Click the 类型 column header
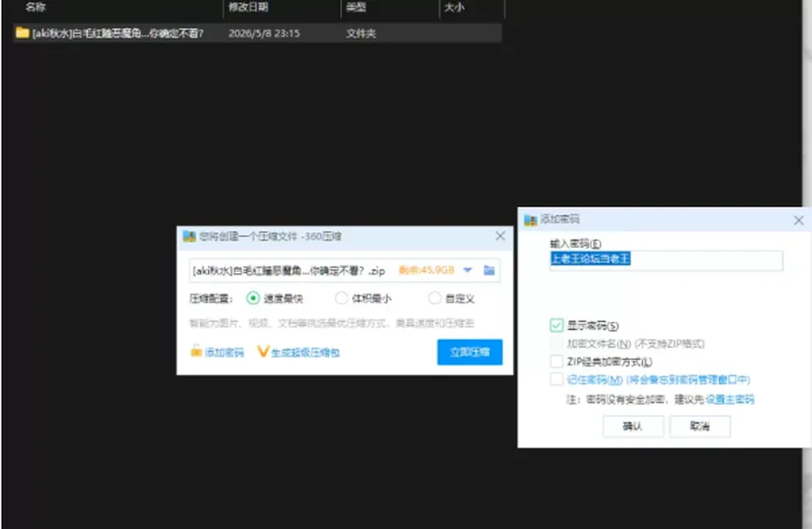Image resolution: width=812 pixels, height=529 pixels. pyautogui.click(x=356, y=8)
